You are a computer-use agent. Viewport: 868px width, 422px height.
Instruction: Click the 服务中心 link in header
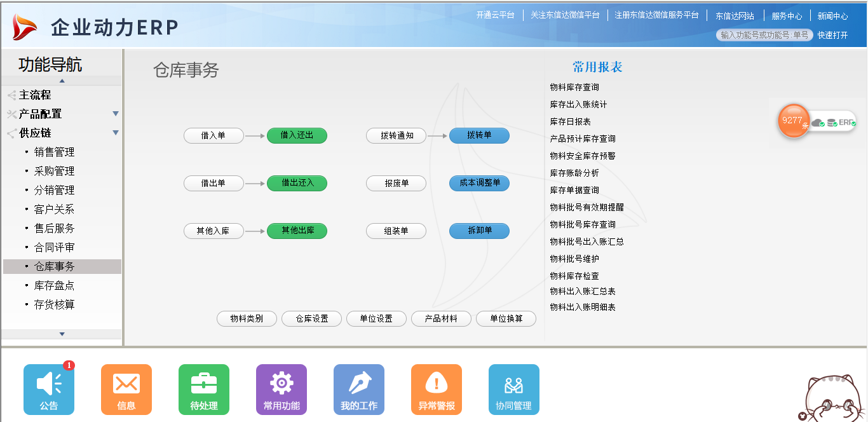[x=787, y=16]
